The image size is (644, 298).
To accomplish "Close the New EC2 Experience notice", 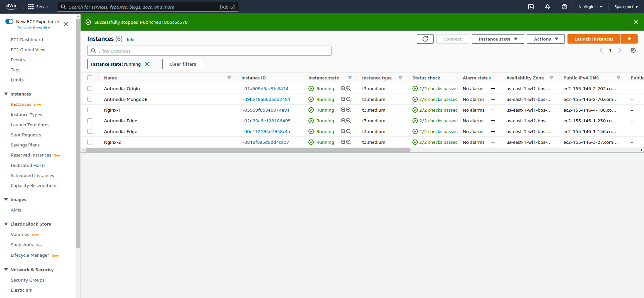I will click(x=66, y=24).
